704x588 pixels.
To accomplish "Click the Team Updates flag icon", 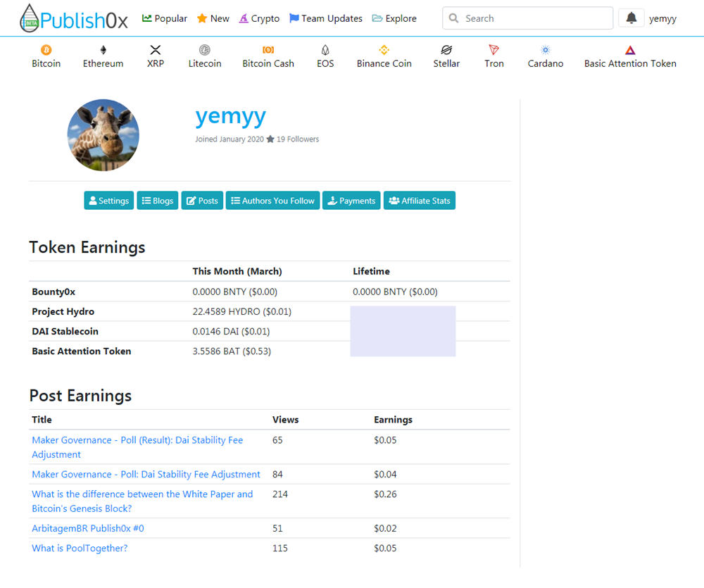I will click(x=294, y=18).
